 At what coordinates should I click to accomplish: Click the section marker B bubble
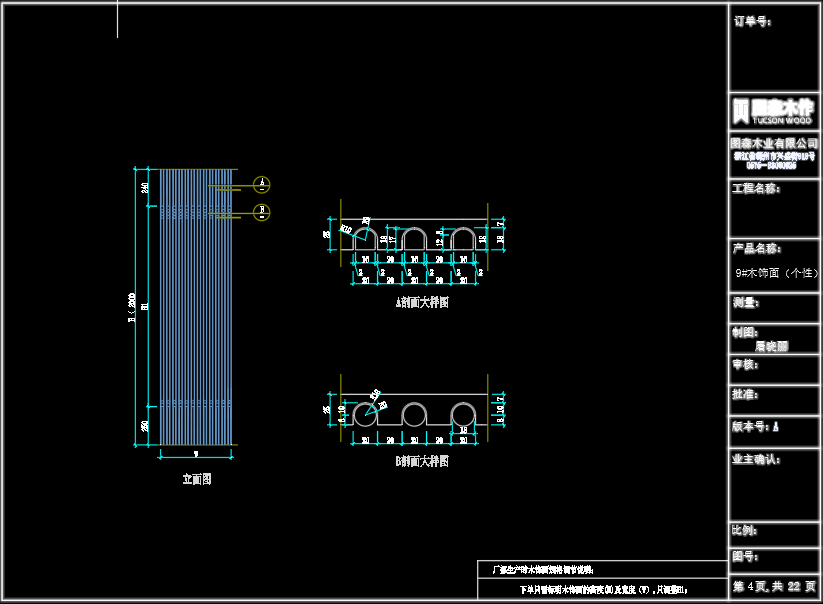262,211
